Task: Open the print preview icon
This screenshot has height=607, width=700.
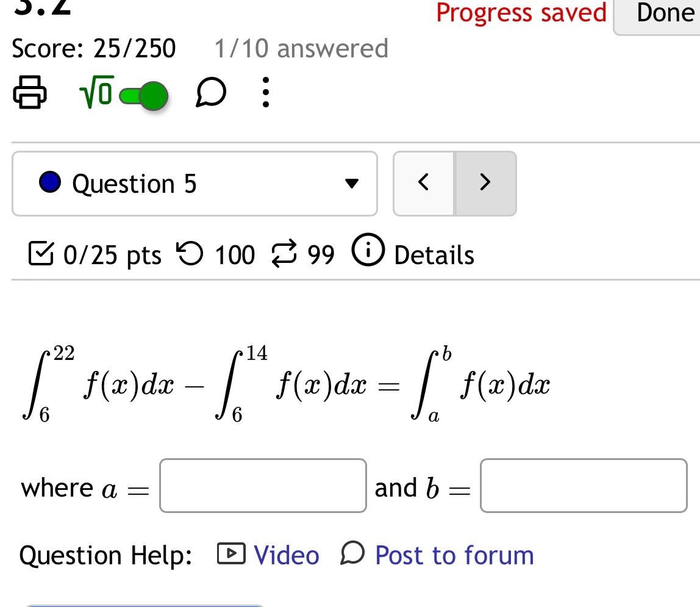Action: (30, 93)
